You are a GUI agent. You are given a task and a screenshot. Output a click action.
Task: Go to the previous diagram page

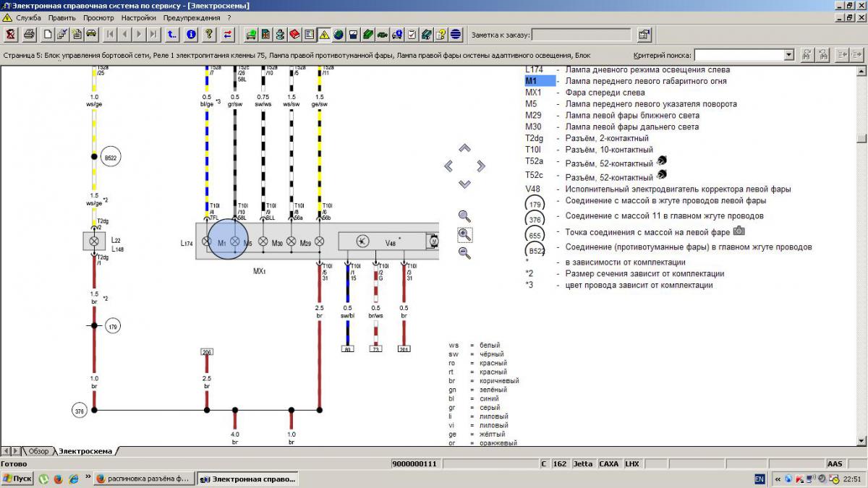coord(124,34)
